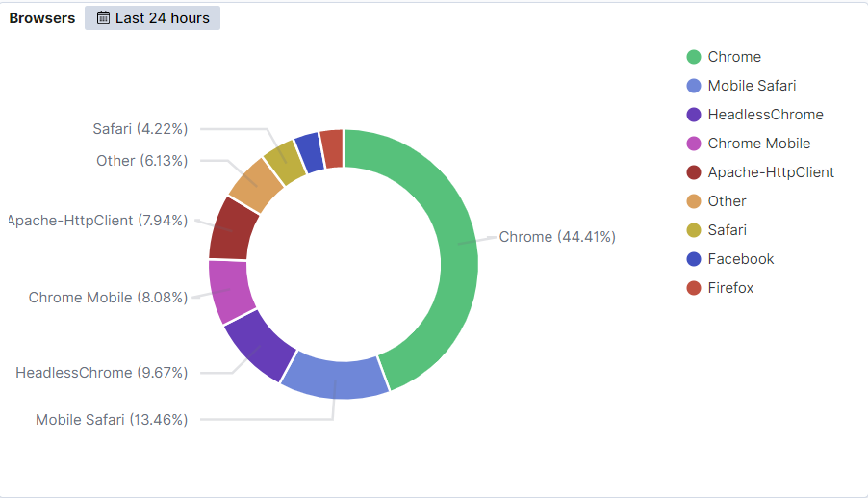The width and height of the screenshot is (868, 498).
Task: Select the Facebook legend label
Action: pos(740,259)
